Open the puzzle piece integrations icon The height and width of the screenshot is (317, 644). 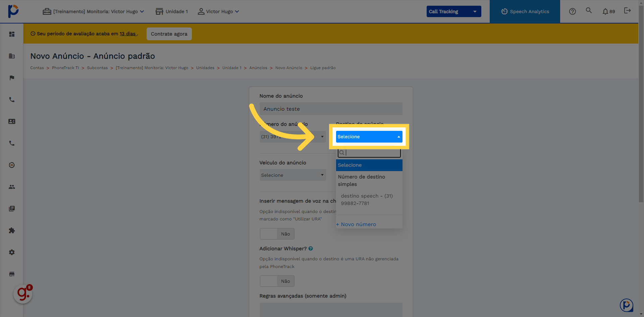pyautogui.click(x=12, y=230)
